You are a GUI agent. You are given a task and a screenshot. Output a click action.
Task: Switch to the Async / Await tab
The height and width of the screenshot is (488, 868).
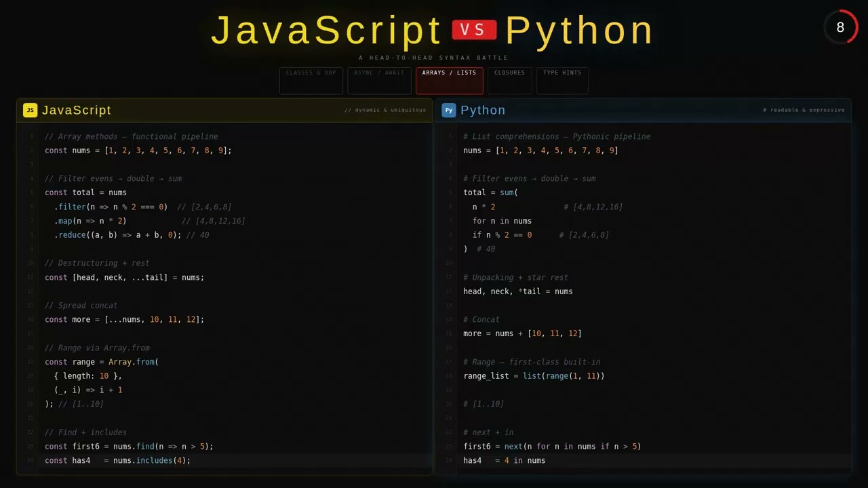379,81
